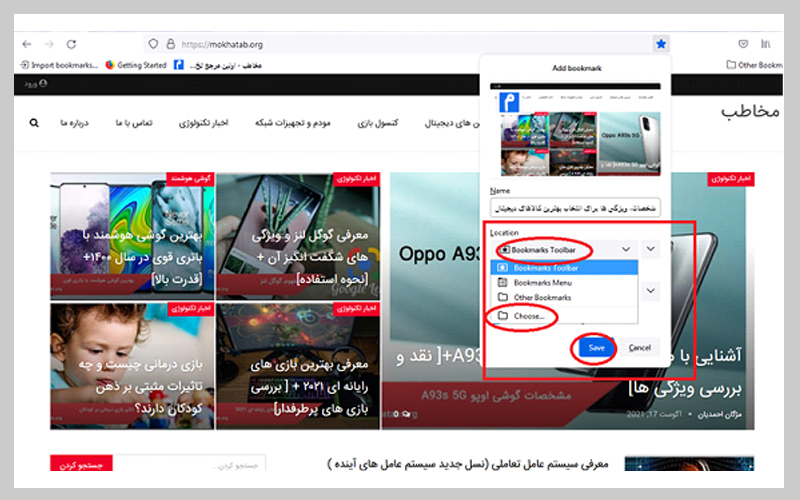Open the معرفی سیستم عامل تعاملی article link
This screenshot has width=800, height=500.
(x=468, y=464)
